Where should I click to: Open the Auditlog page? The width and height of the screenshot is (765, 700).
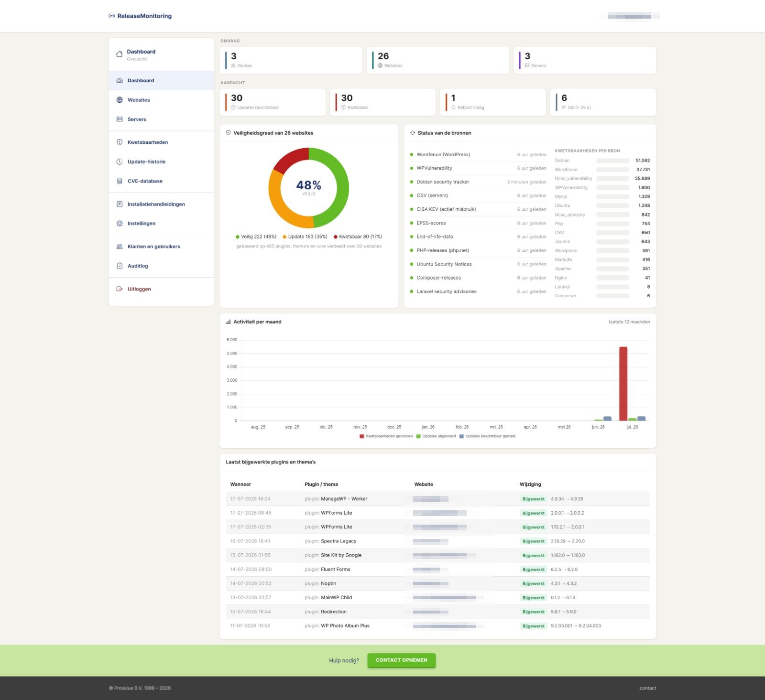(161, 266)
